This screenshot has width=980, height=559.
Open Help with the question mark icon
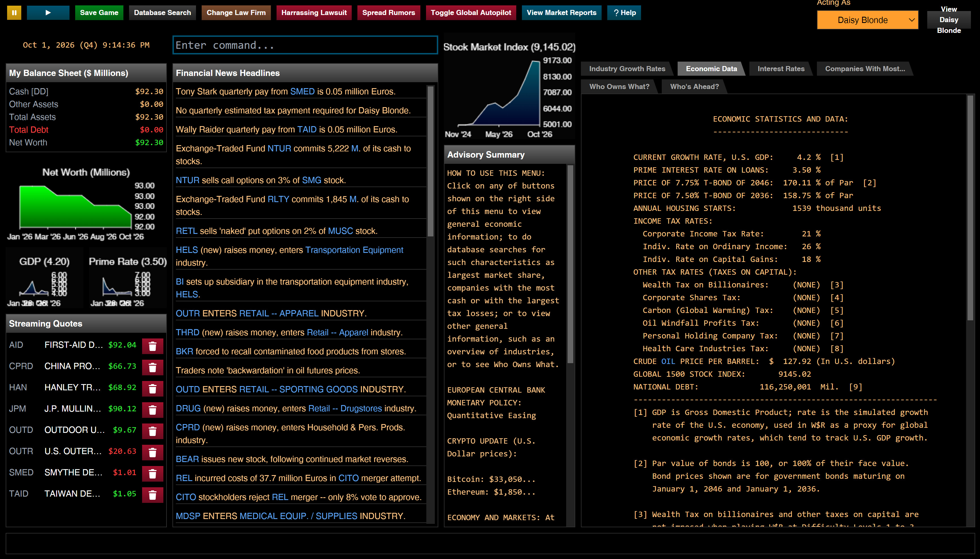point(624,13)
